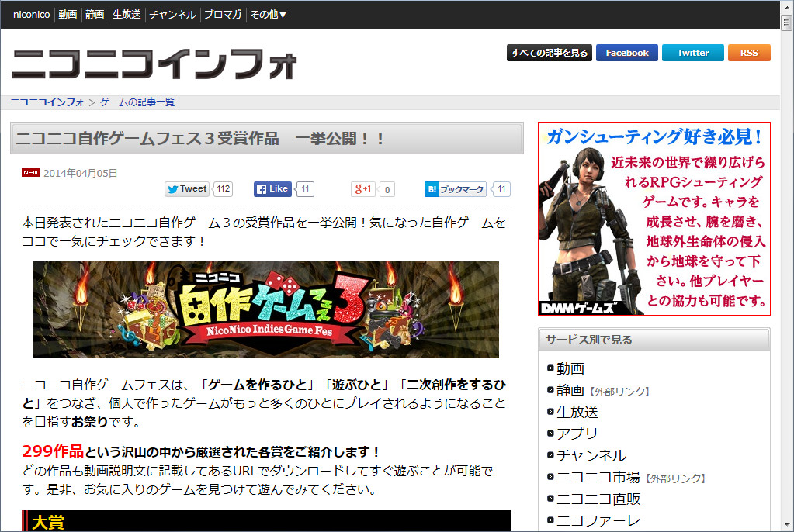Open the 動画 top menu item

[x=68, y=15]
